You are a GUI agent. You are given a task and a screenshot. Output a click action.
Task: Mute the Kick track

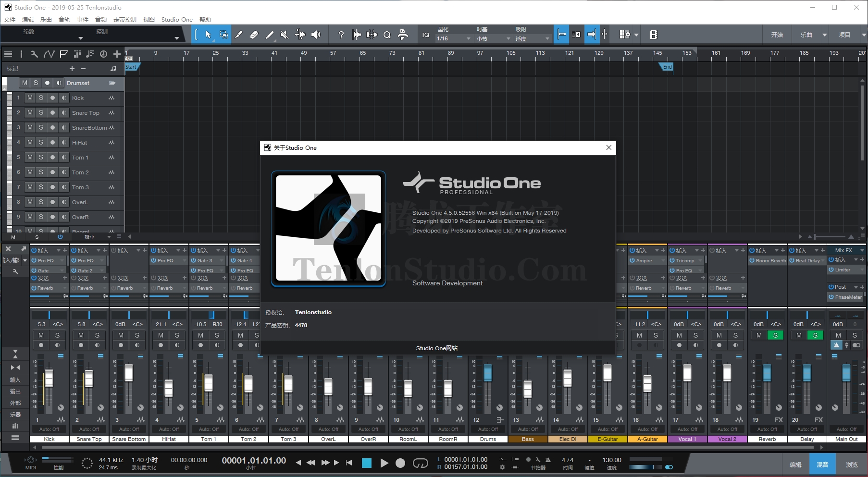(30, 98)
